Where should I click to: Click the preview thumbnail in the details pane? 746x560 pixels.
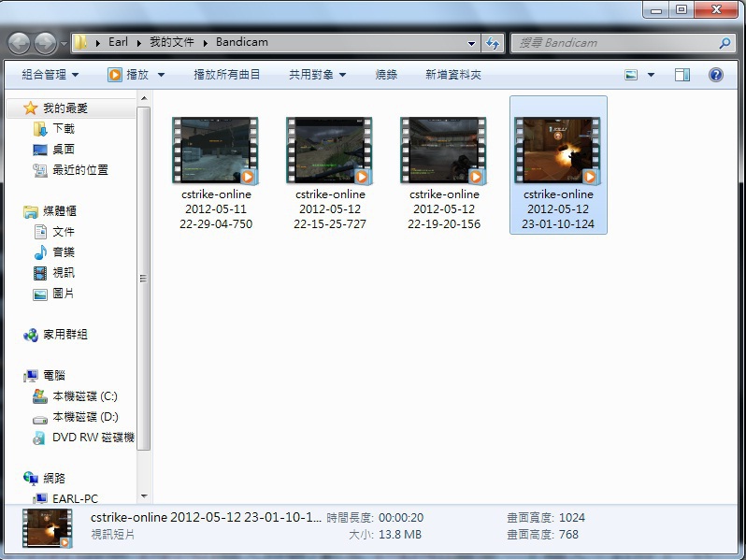coord(47,527)
